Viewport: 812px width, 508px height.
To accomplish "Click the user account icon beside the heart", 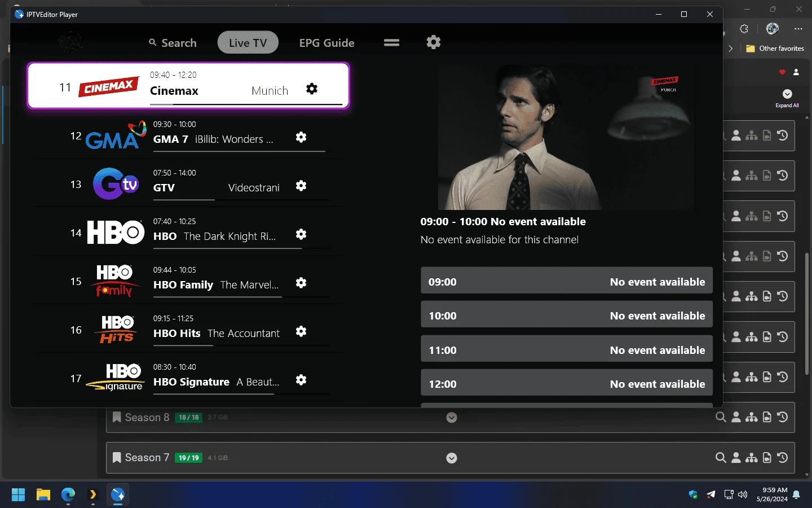I will click(796, 72).
